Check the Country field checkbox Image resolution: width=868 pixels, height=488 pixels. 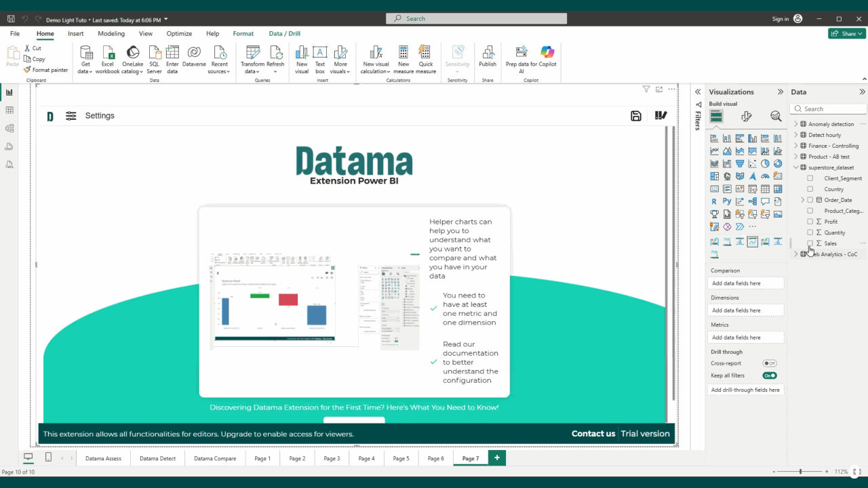810,189
